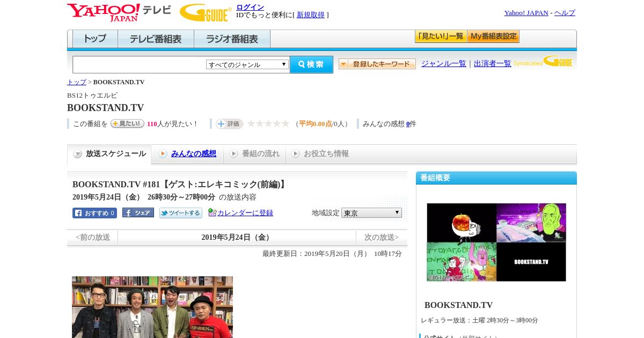Rate the program with the fifth star
This screenshot has height=338, width=644.
point(285,123)
